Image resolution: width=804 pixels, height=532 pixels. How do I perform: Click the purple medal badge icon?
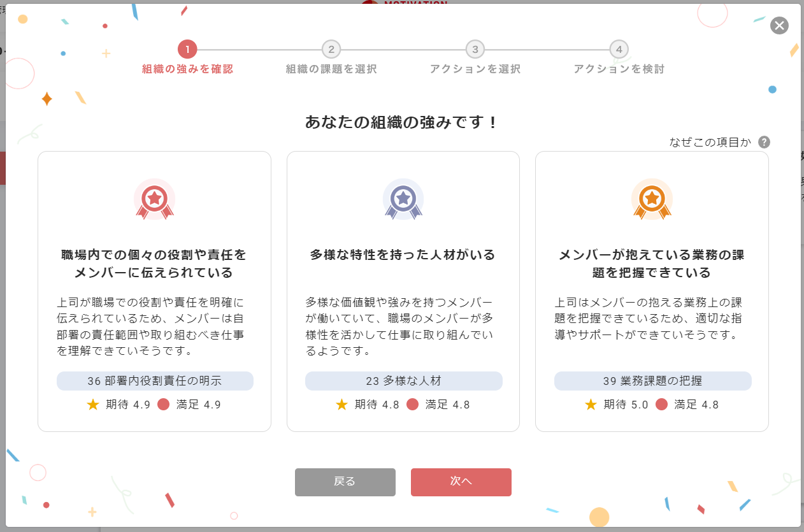[403, 200]
